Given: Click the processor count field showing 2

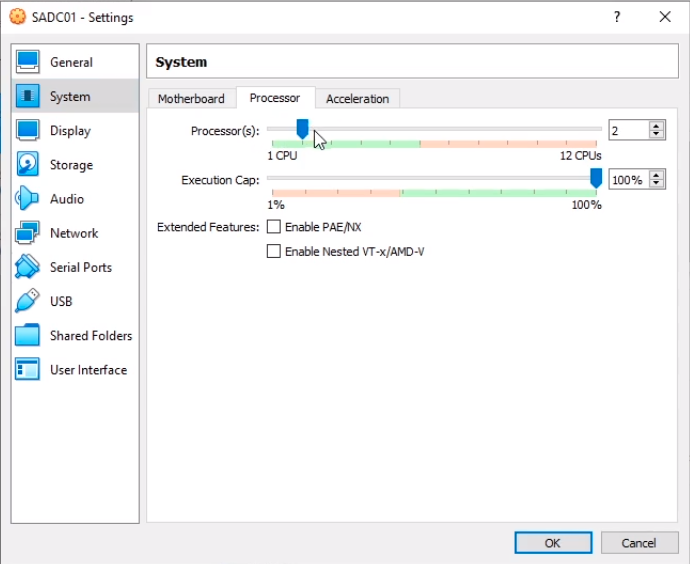Looking at the screenshot, I should 629,130.
